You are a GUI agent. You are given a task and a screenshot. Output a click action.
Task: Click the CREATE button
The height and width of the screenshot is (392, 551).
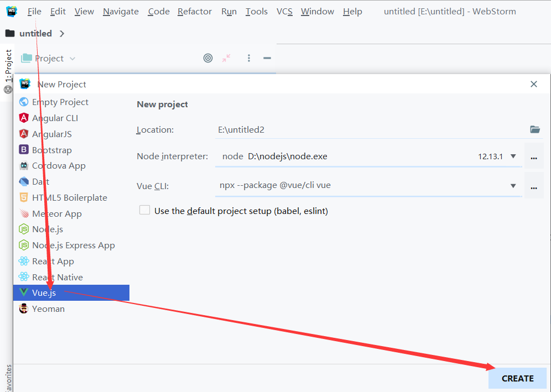tap(517, 378)
